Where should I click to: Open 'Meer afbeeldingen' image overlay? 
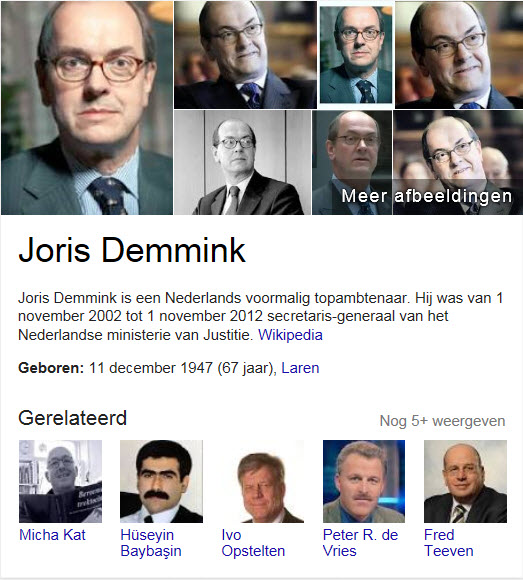coord(426,196)
